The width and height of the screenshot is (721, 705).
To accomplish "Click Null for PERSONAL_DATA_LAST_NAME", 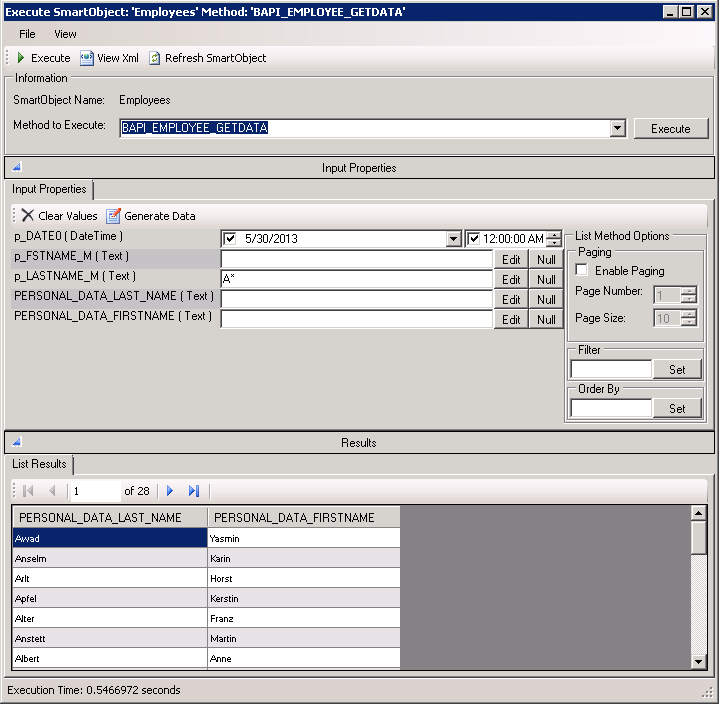I will pos(546,299).
